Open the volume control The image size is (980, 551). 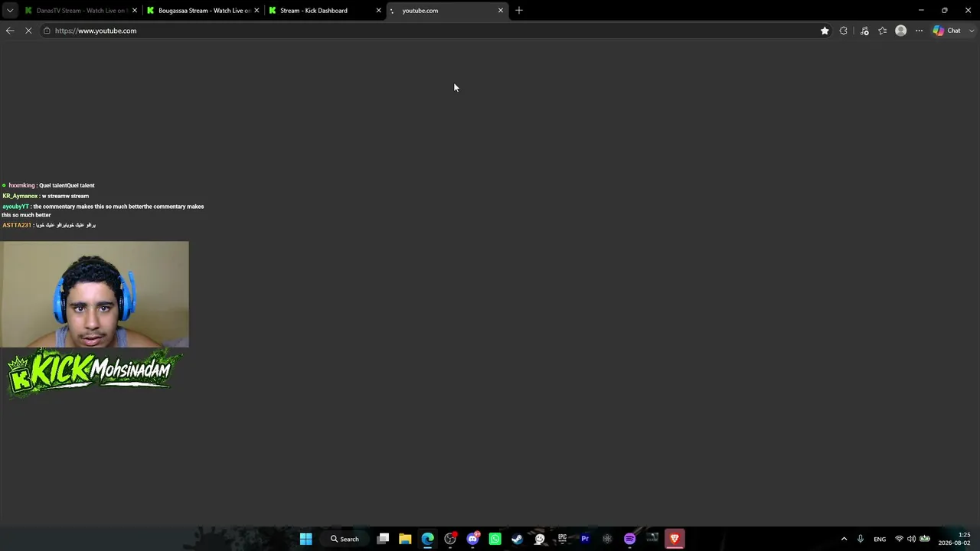click(x=911, y=539)
